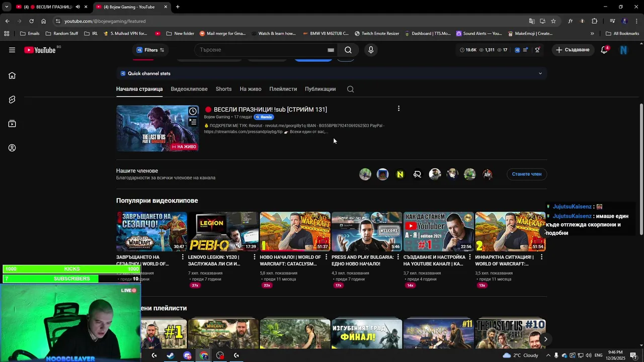Start voice search with the microphone
Viewport: 644px width, 362px height.
click(371, 50)
